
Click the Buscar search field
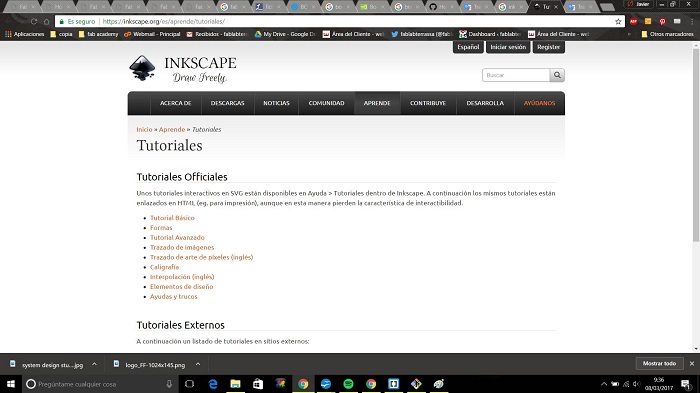pyautogui.click(x=516, y=75)
